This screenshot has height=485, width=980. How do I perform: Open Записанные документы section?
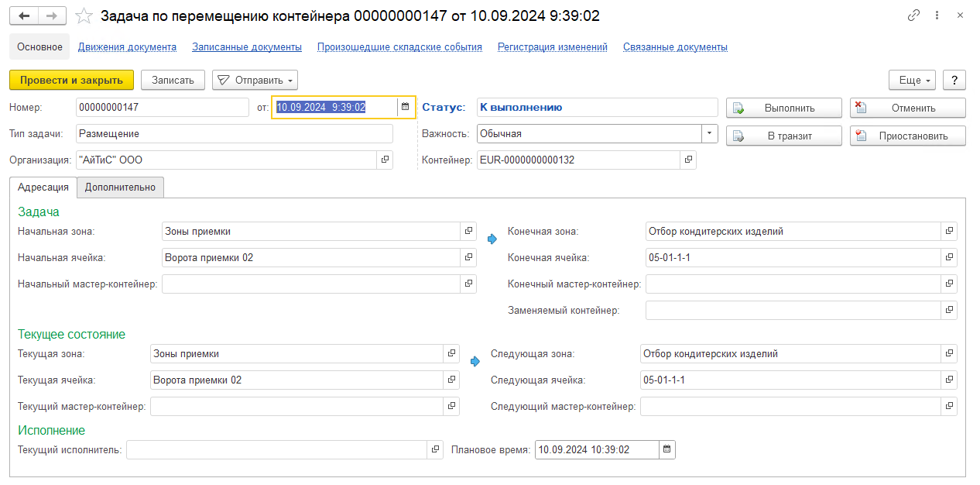(x=247, y=46)
